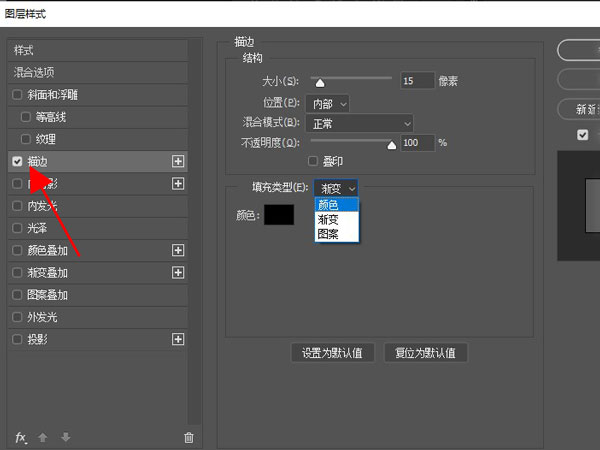Screen dimensions: 600x450
Task: Enable the 投影 checkbox
Action: click(17, 339)
